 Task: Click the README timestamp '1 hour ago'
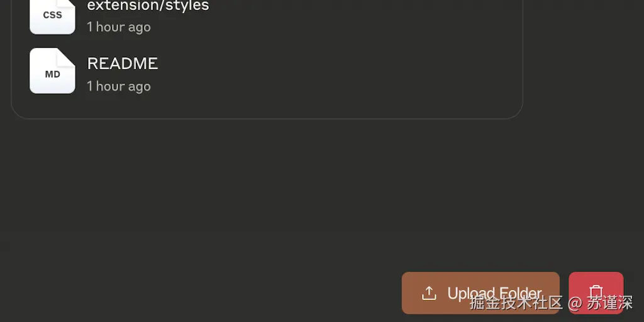[x=118, y=86]
